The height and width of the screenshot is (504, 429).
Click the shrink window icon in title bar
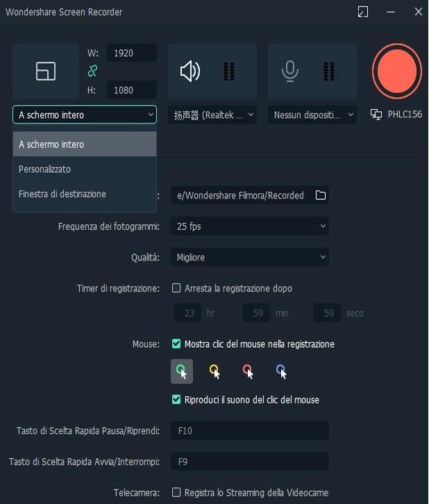pos(363,12)
